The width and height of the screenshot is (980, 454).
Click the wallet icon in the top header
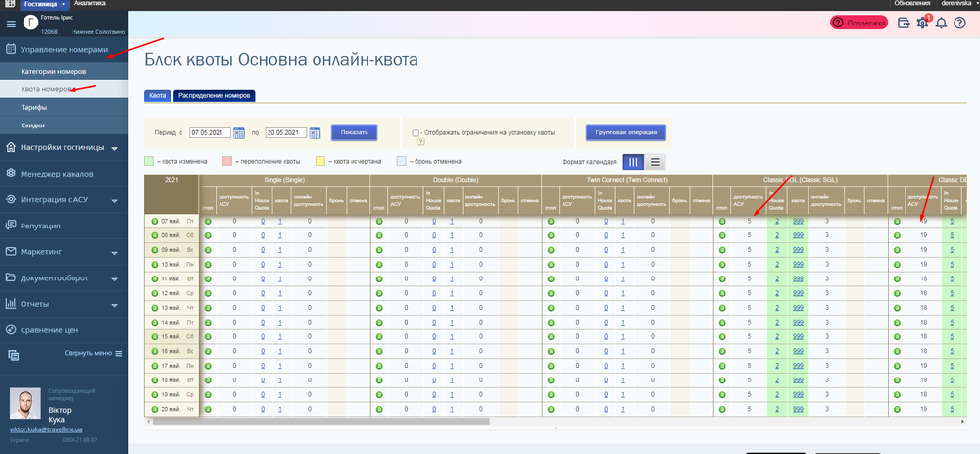904,23
